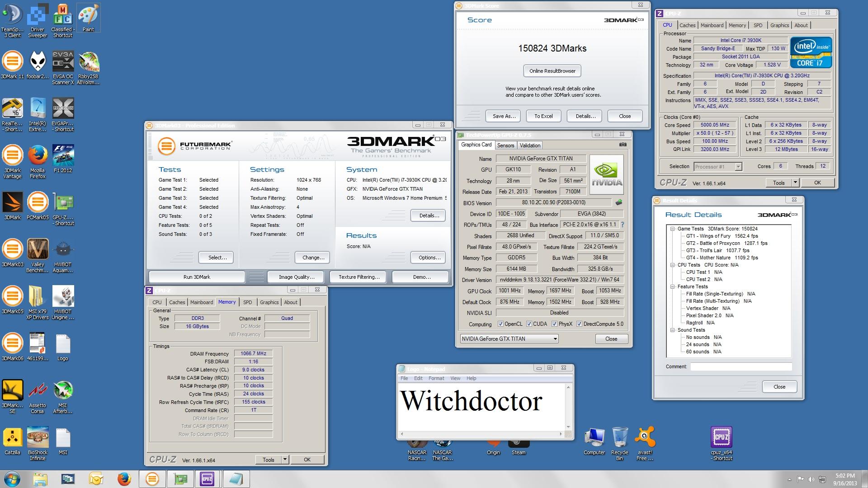Viewport: 868px width, 488px height.
Task: Open the Tools dropdown arrow in CPU-Z Memory window
Action: coord(285,460)
